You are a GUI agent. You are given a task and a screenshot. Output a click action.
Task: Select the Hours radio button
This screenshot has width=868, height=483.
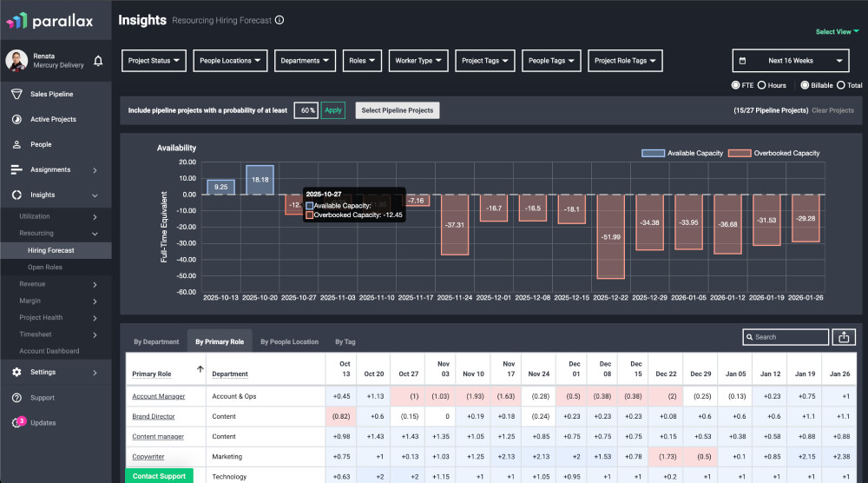[761, 85]
